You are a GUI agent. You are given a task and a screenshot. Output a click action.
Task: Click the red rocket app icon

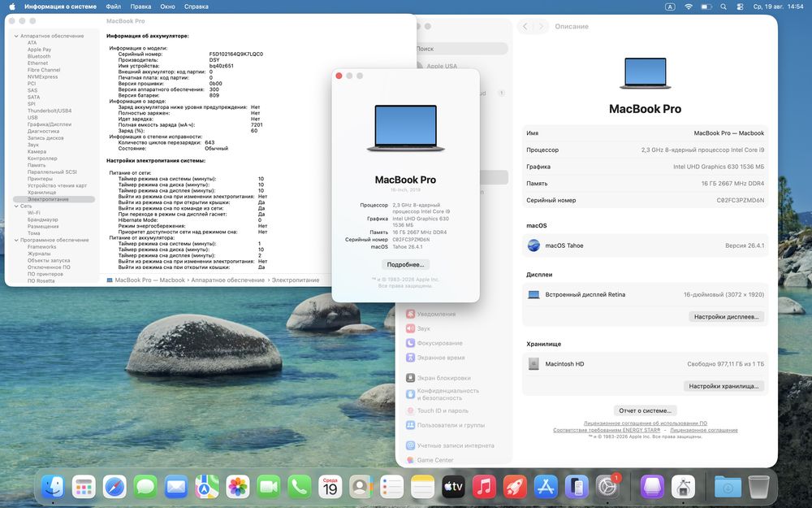(515, 487)
